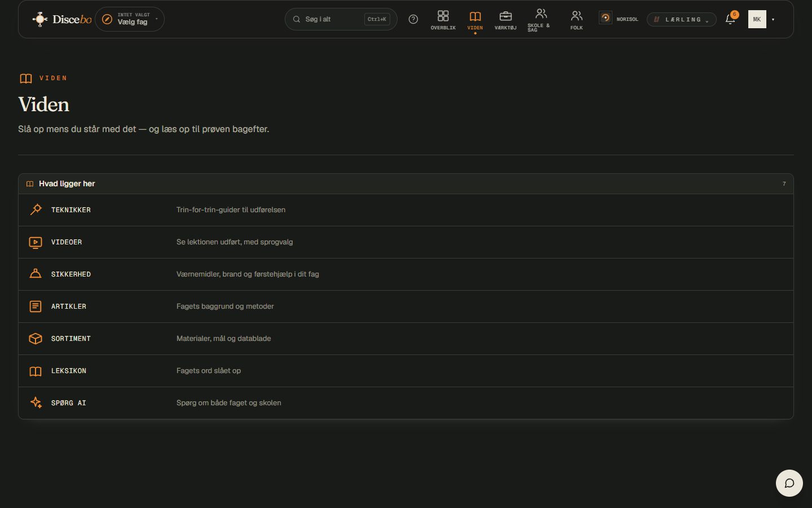Click the MK user avatar
Screen dimensions: 812x508
pyautogui.click(x=757, y=19)
